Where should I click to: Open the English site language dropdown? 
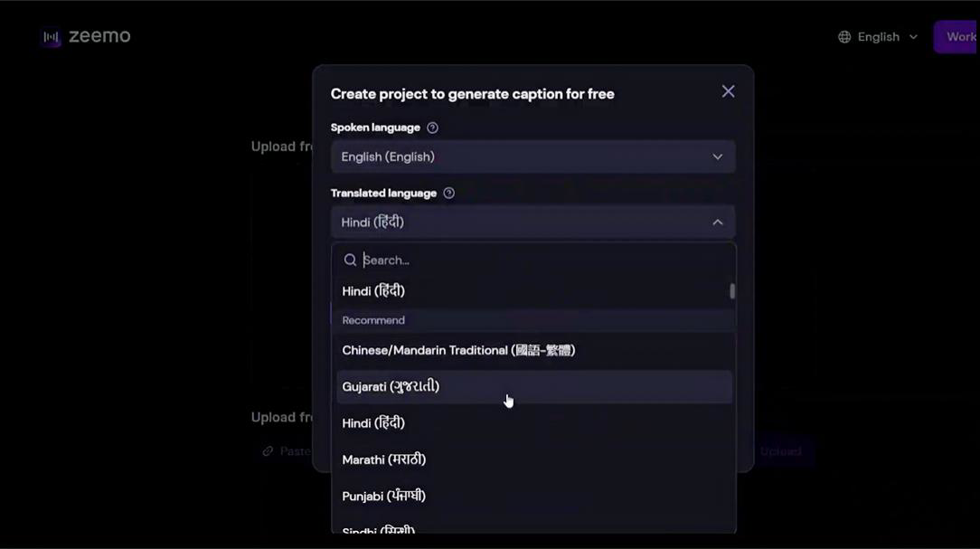tap(878, 37)
